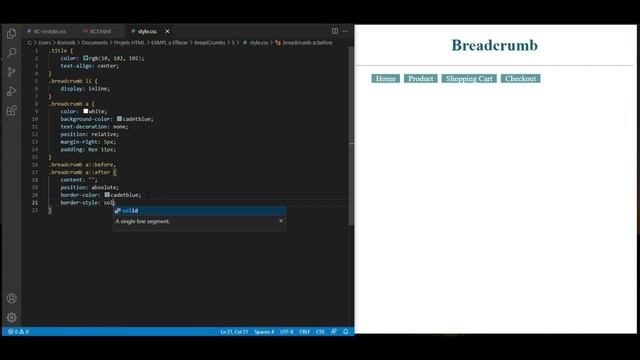Viewport: 640px width, 360px height.
Task: Open the Explorer view in the activity bar
Action: pyautogui.click(x=11, y=33)
